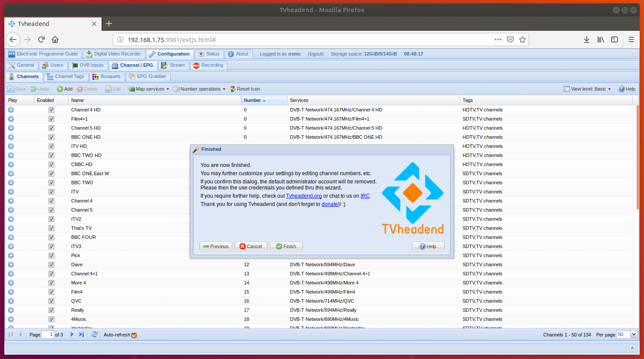The width and height of the screenshot is (644, 359).
Task: Open the Digital Video Recorder tab
Action: [113, 54]
